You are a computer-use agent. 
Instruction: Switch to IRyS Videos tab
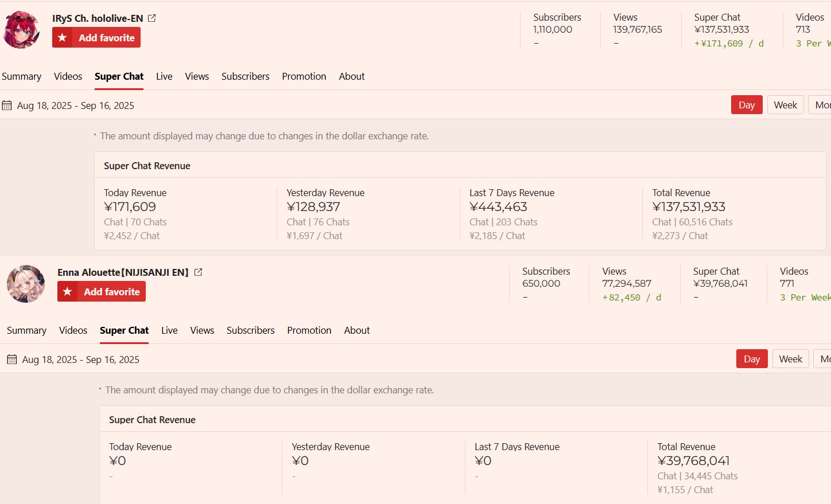click(x=68, y=76)
